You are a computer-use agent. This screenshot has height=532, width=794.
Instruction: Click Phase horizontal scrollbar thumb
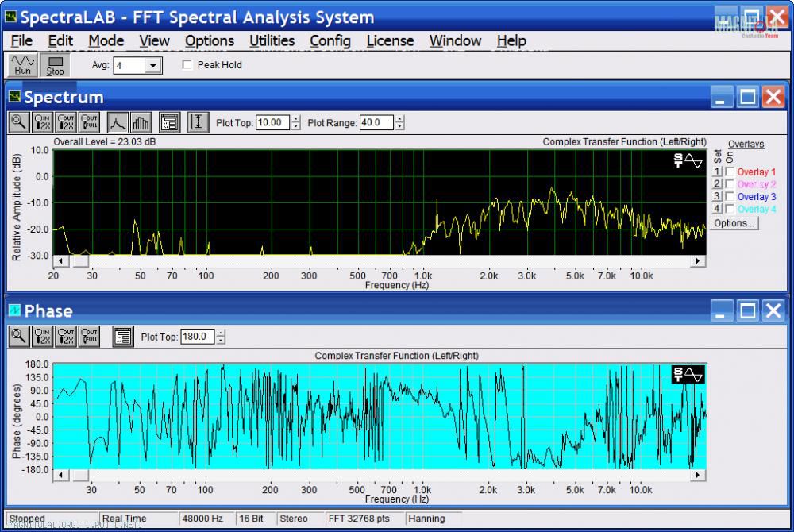coord(80,475)
